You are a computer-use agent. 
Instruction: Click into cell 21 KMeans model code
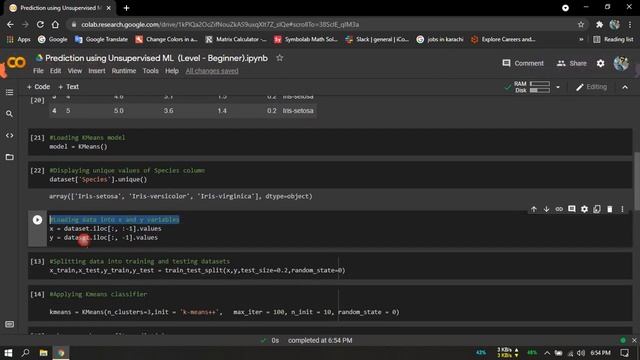tap(78, 147)
